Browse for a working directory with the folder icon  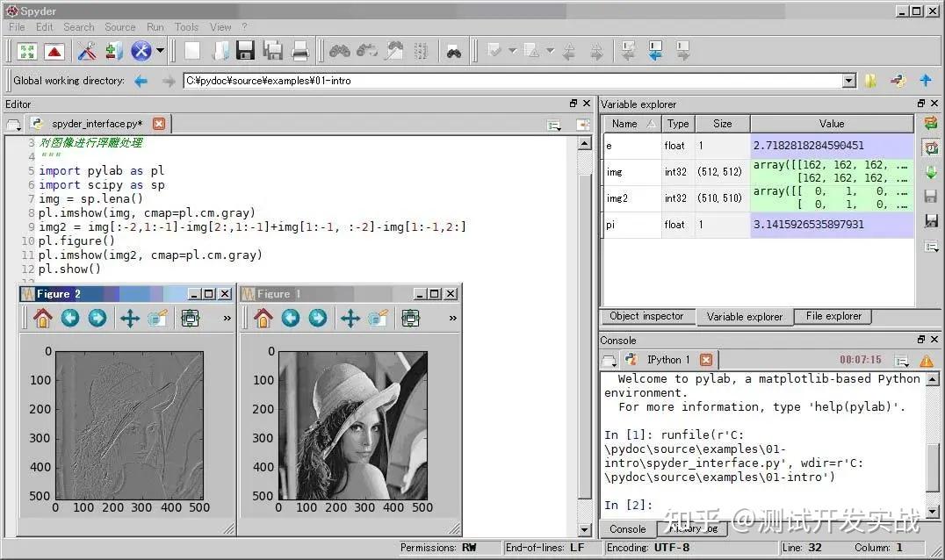tap(871, 80)
